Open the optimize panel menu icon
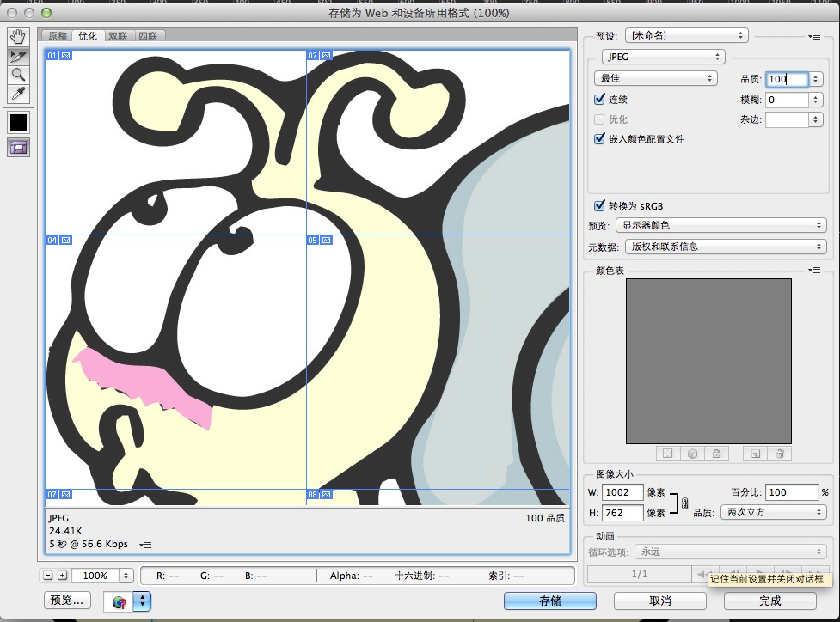The width and height of the screenshot is (840, 622). click(x=814, y=36)
